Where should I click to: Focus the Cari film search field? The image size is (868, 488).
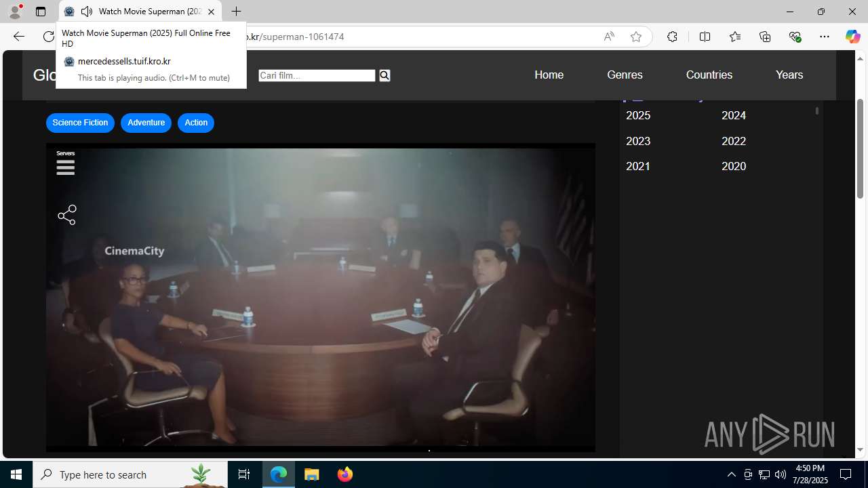[x=317, y=75]
